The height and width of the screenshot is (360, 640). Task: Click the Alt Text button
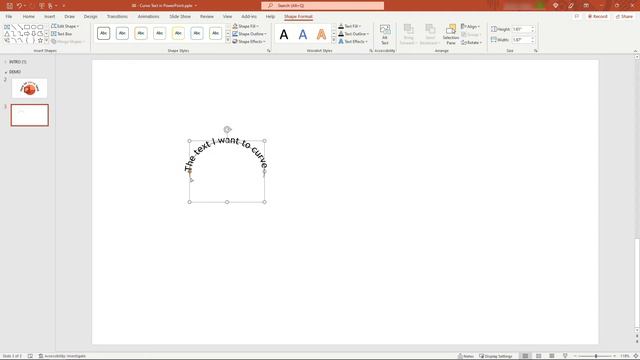tap(384, 34)
